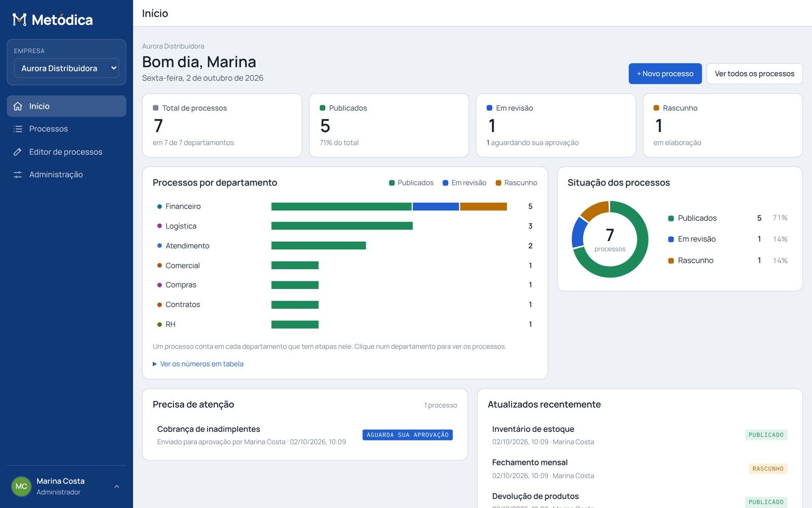Expand Ver os números em tabela
The width and height of the screenshot is (812, 508).
(198, 364)
